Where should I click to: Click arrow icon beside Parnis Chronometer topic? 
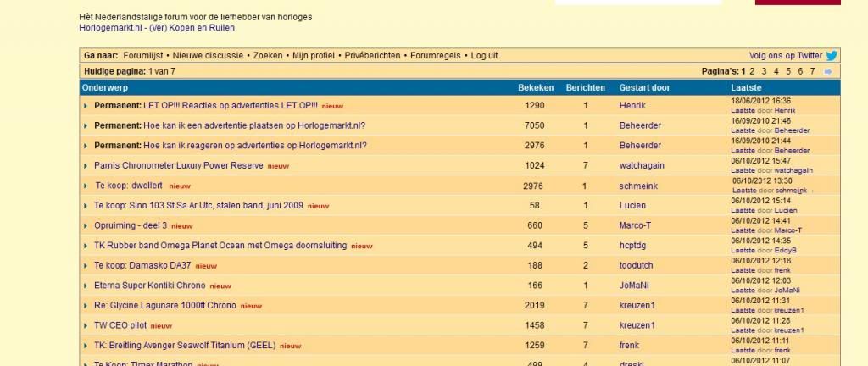(x=86, y=166)
